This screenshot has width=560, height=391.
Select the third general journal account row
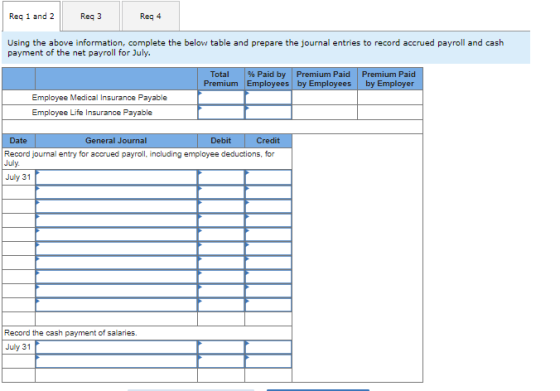(116, 206)
